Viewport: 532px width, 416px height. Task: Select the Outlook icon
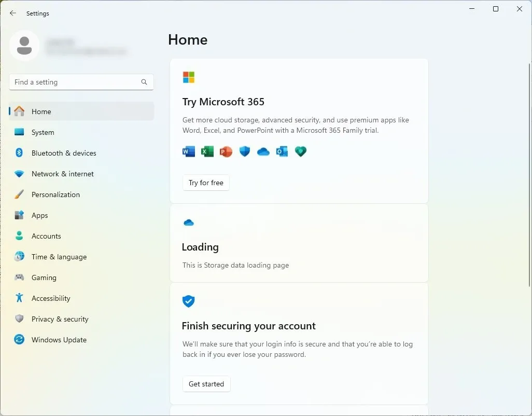coord(282,151)
